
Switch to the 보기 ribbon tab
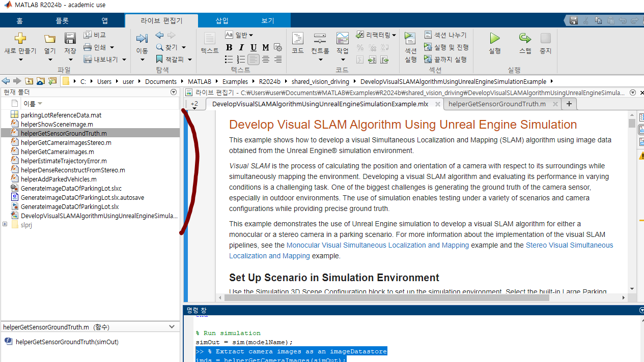click(268, 21)
